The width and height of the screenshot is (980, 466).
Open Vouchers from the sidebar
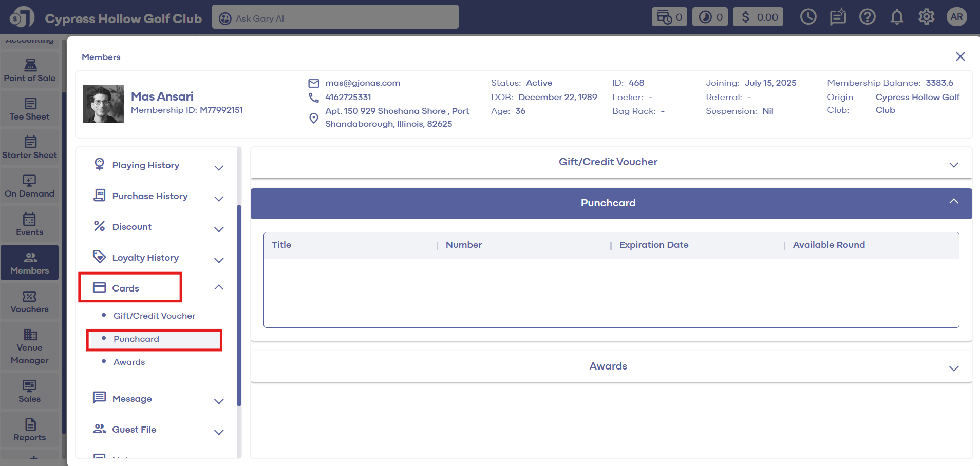(x=30, y=302)
